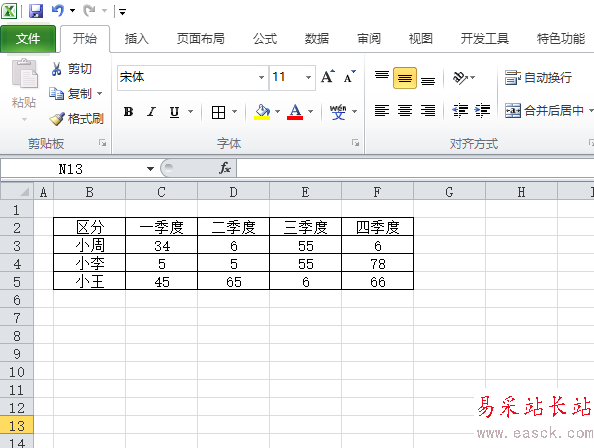This screenshot has width=594, height=448.
Task: Click the Paste clipboard icon
Action: click(x=24, y=74)
